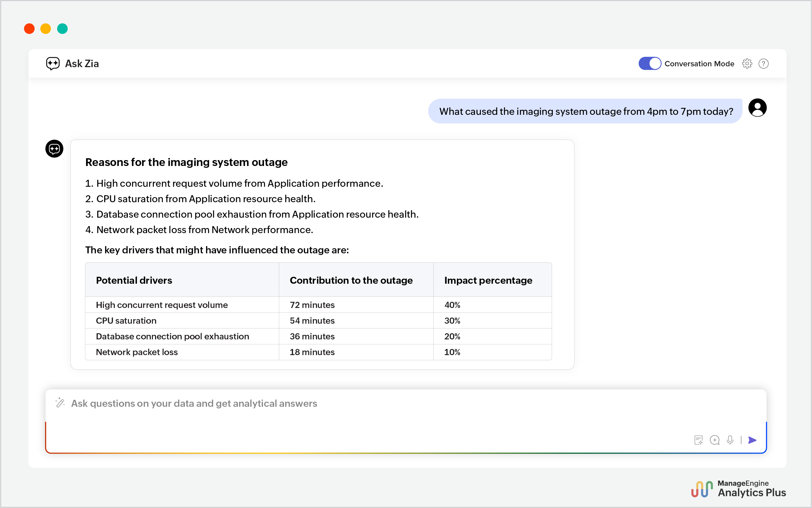Send the question with the arrow icon

pos(753,440)
